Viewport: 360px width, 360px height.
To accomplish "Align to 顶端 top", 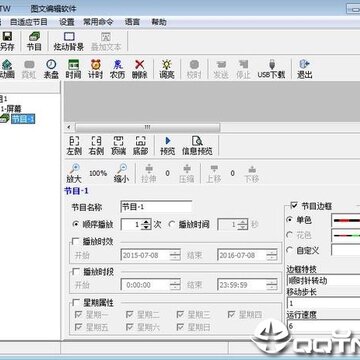I will (x=118, y=146).
